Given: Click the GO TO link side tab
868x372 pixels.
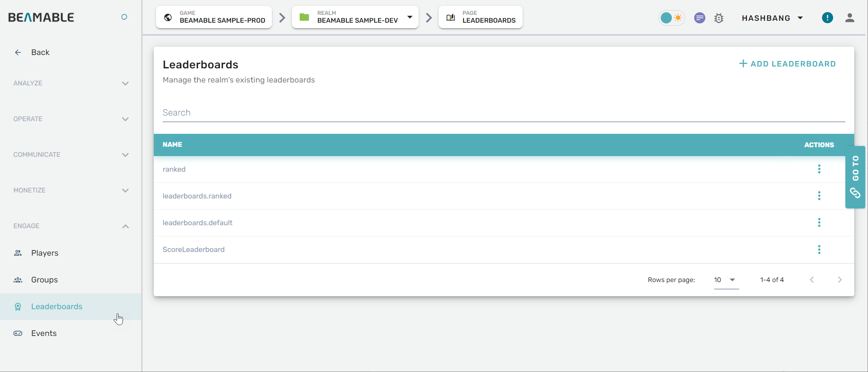Looking at the screenshot, I should click(855, 177).
